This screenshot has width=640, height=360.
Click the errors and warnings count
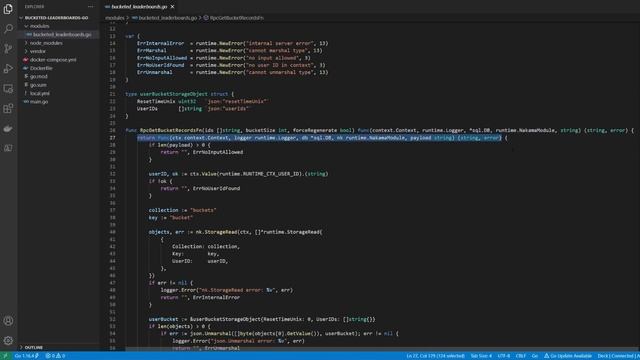[55, 356]
